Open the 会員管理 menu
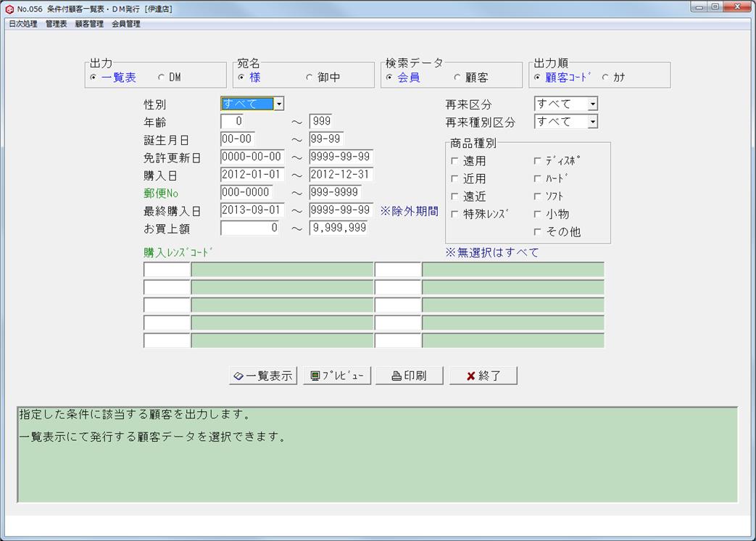 pos(126,24)
